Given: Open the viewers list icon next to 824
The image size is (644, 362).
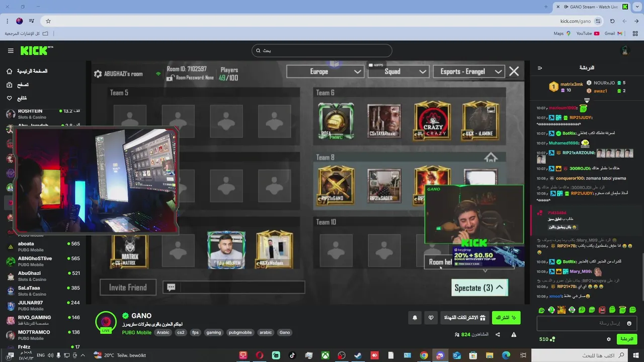Looking at the screenshot, I should [457, 334].
